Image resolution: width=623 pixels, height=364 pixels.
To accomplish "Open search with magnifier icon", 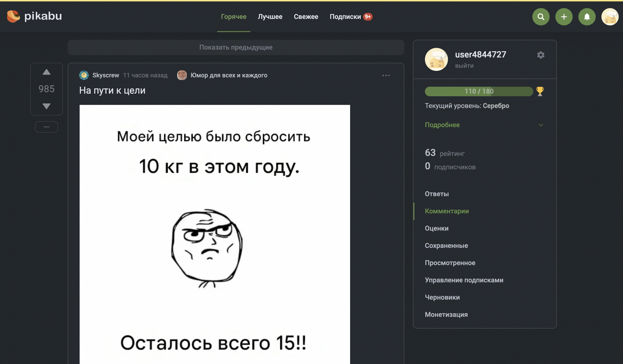I will (x=541, y=17).
